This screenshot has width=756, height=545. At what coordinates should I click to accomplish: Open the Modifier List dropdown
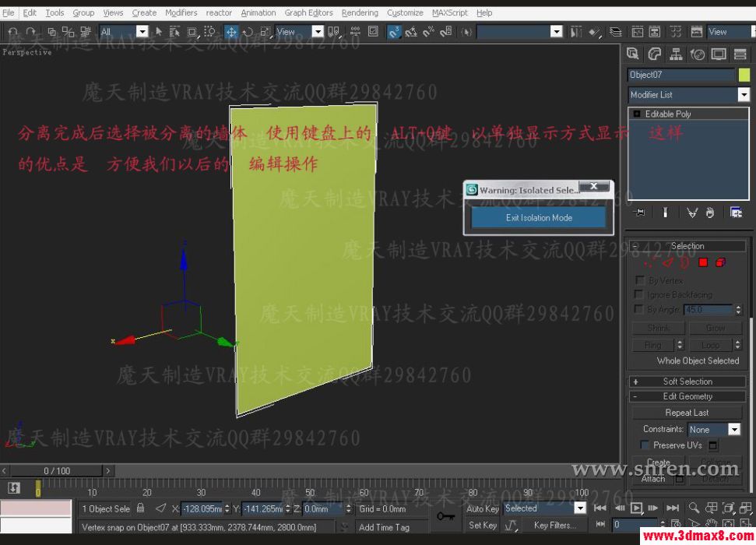point(743,94)
